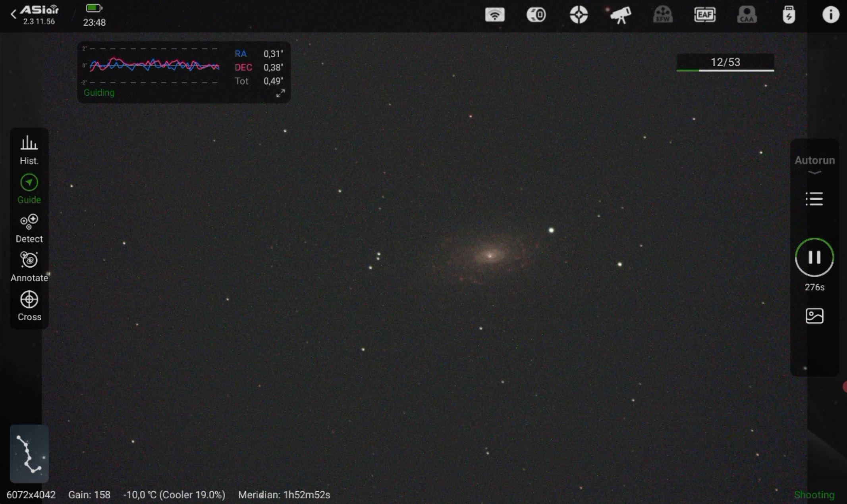
Task: Open the telescope mount settings icon
Action: click(621, 15)
